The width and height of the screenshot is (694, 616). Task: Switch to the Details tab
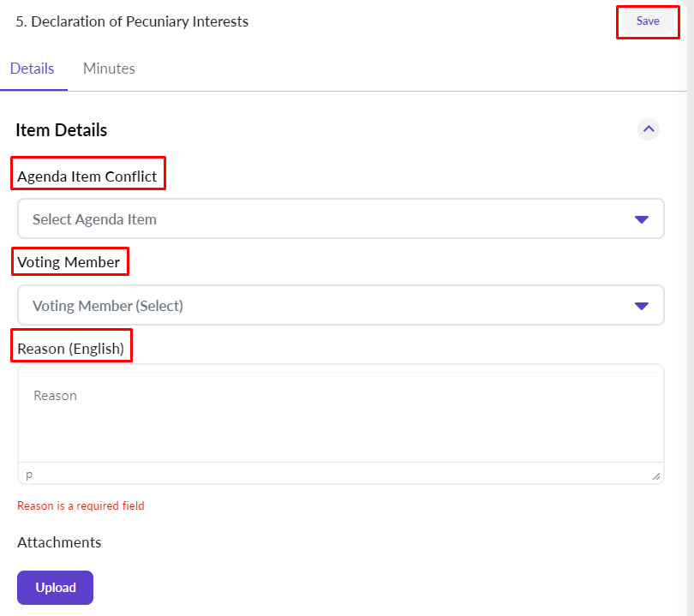coord(33,69)
